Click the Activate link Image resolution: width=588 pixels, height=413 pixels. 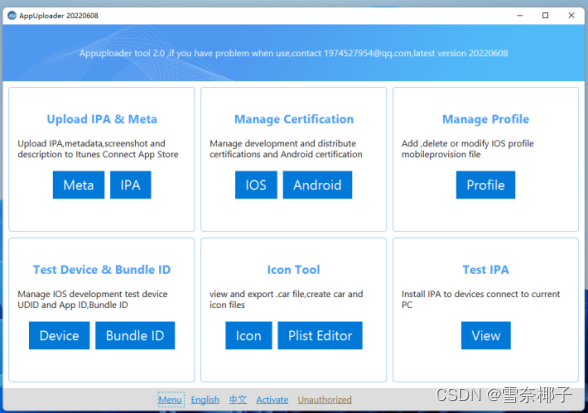[272, 400]
